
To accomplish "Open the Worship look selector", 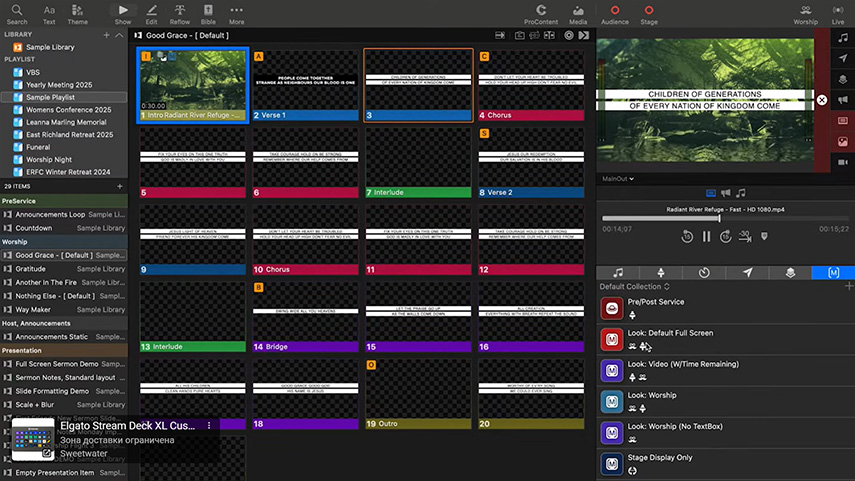I will (805, 14).
